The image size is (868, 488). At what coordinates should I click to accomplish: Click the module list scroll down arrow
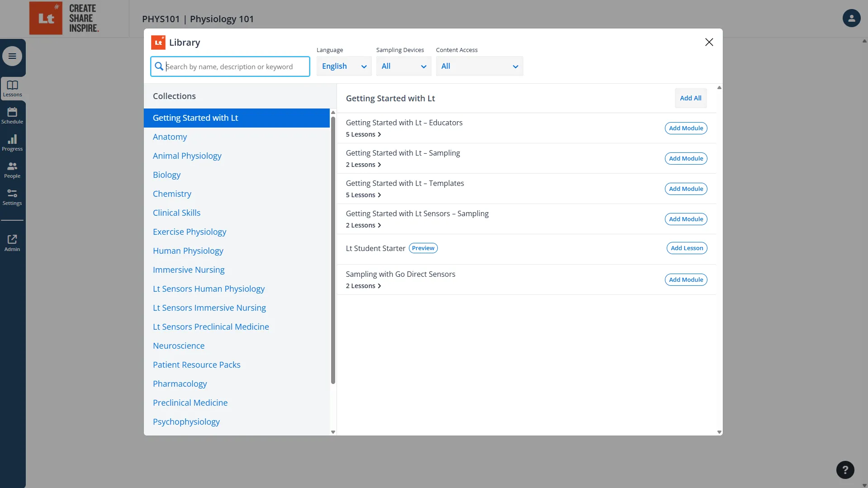pyautogui.click(x=719, y=432)
